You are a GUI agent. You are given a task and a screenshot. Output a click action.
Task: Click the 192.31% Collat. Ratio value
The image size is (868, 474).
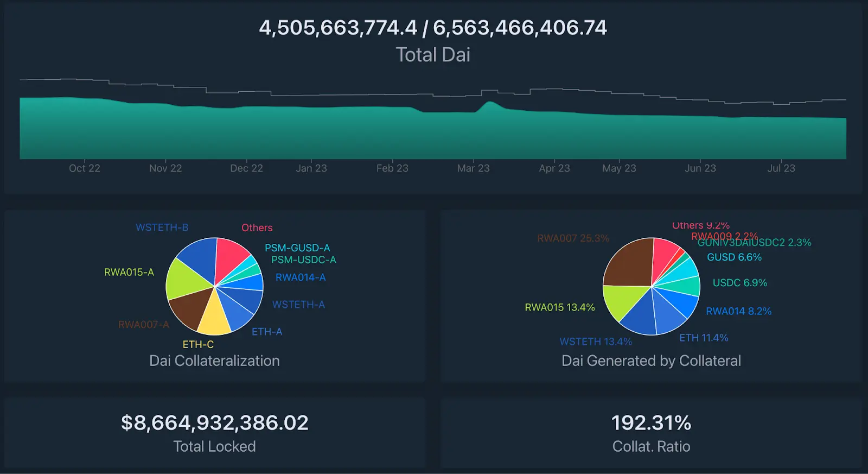coord(652,423)
